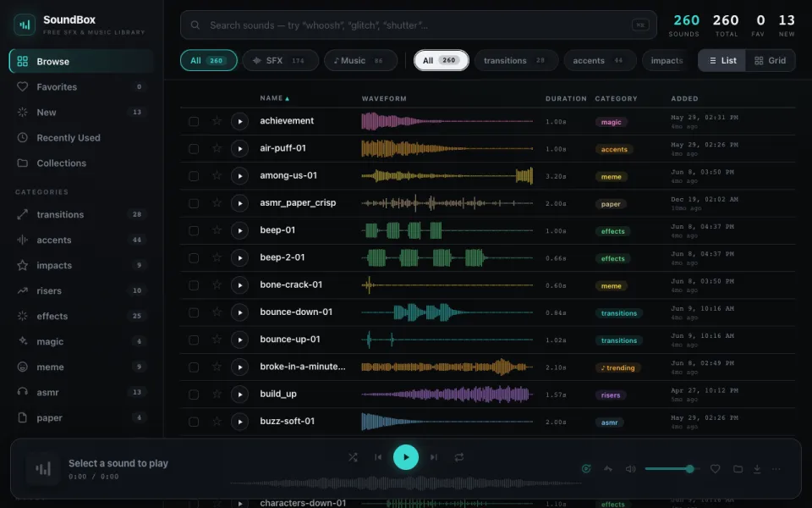Tick the checkbox for build_up
This screenshot has height=508, width=812.
point(194,395)
